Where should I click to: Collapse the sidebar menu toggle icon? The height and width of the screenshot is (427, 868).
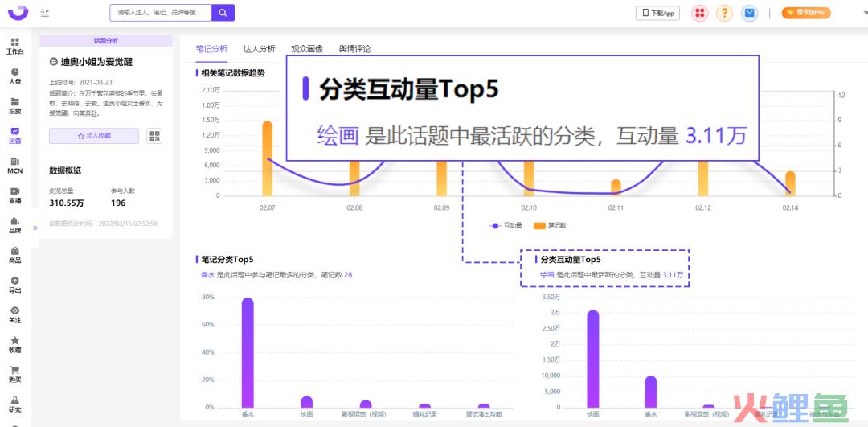(45, 13)
